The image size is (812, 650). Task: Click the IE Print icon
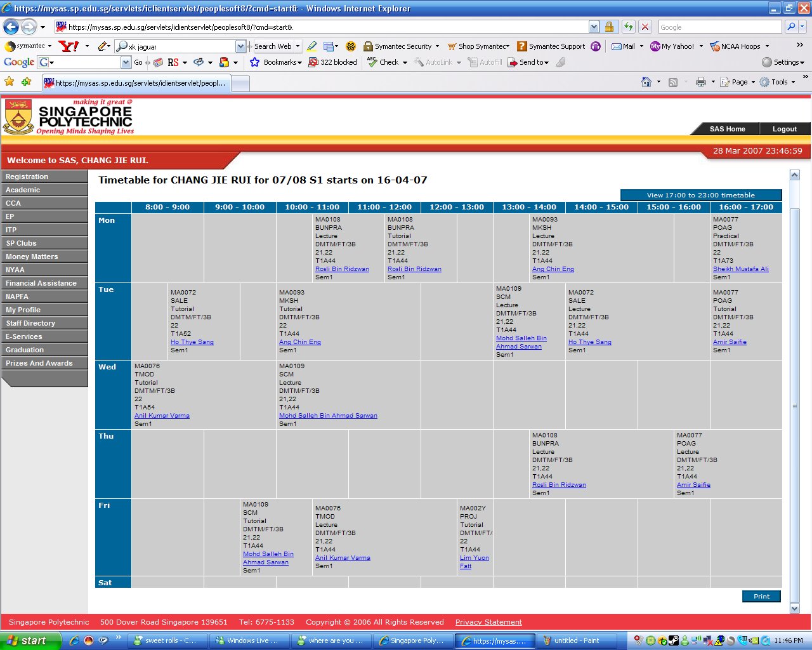click(x=700, y=82)
